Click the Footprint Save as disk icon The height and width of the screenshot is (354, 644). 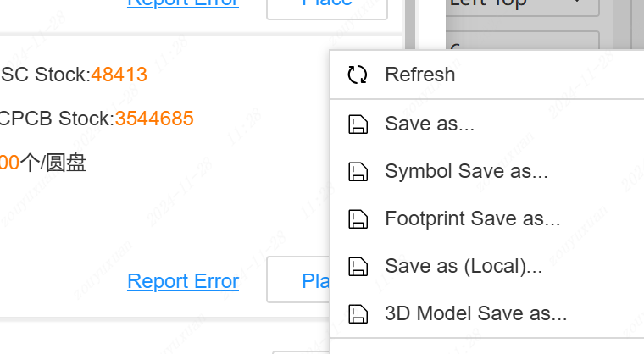point(358,219)
